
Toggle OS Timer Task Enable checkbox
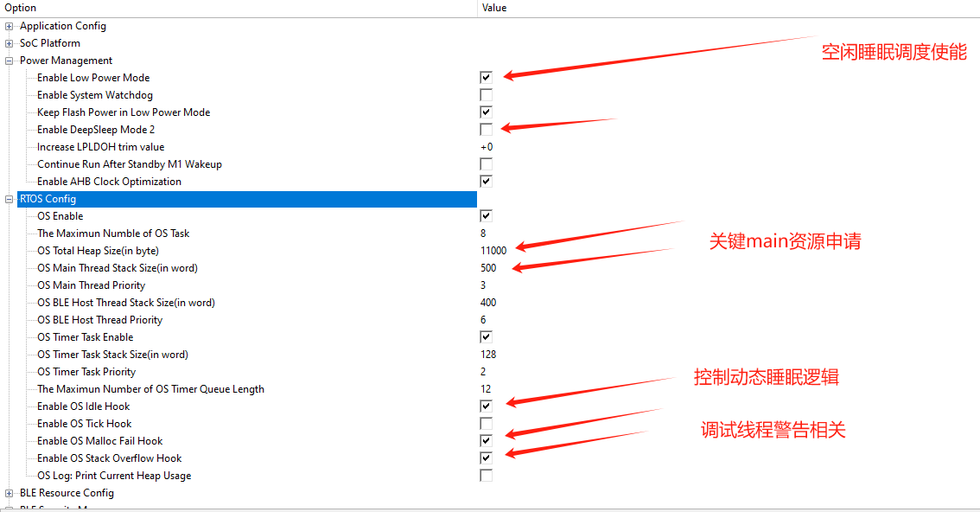tap(486, 337)
